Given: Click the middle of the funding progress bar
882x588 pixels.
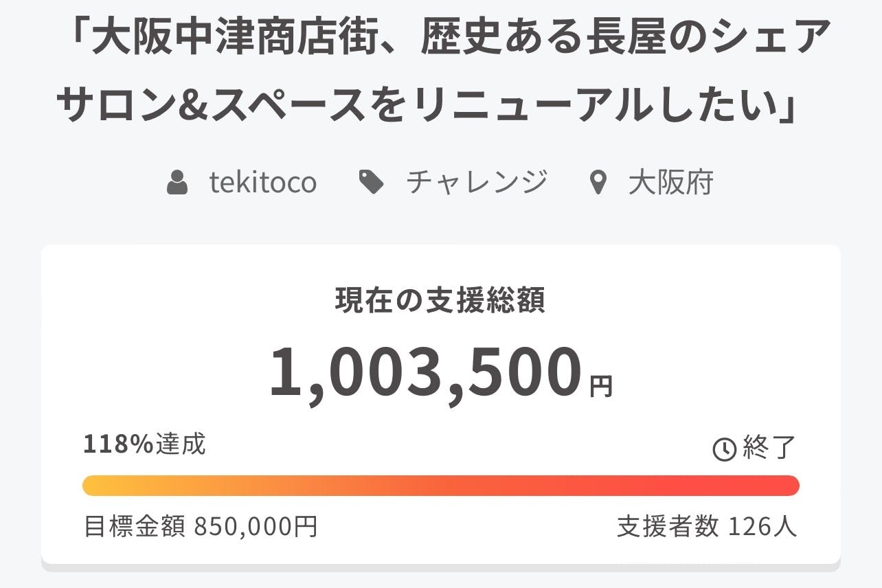Looking at the screenshot, I should (x=441, y=486).
